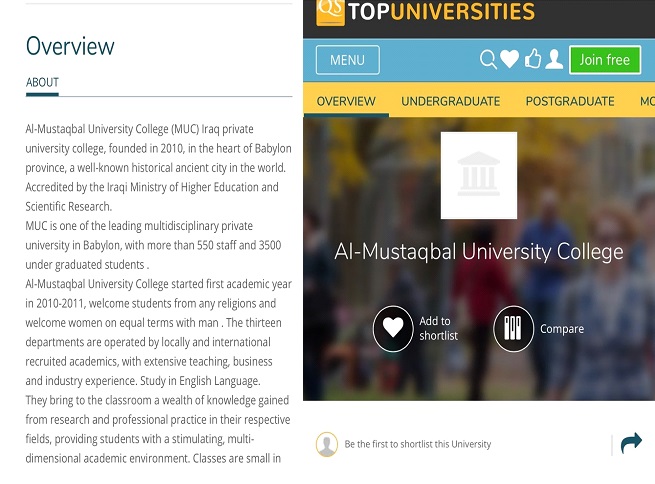
Task: Click the university placeholder logo image
Action: (479, 175)
